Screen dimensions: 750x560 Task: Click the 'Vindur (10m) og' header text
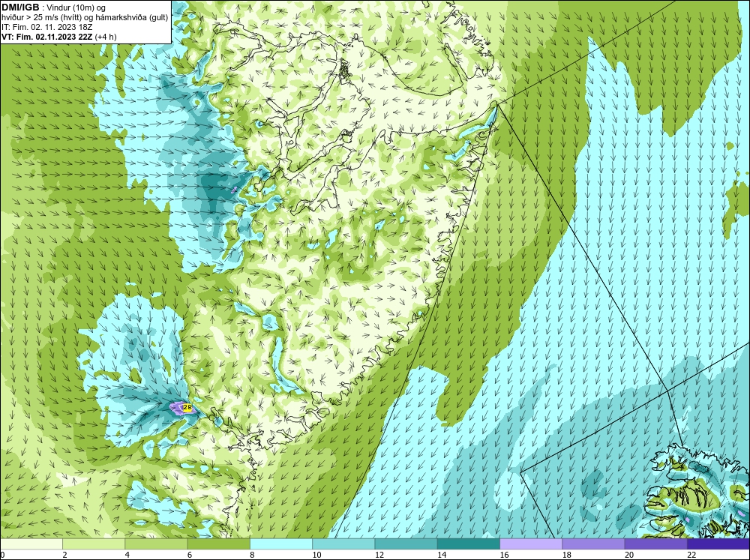(76, 7)
